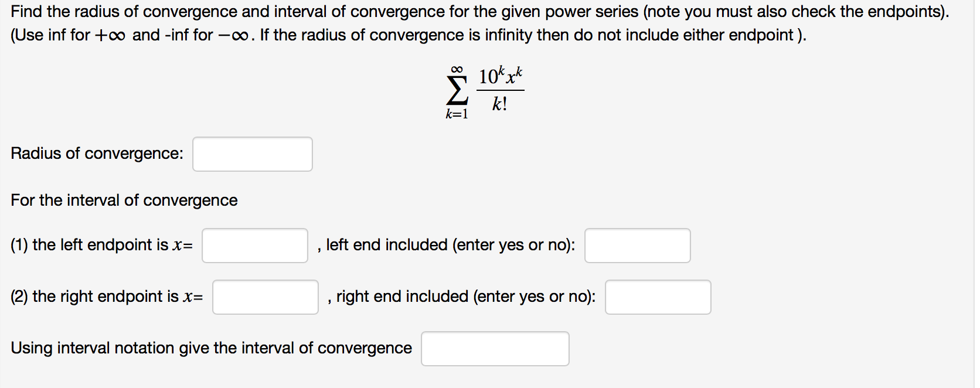Click the right endpoint x= input box
The image size is (980, 388).
[x=265, y=298]
